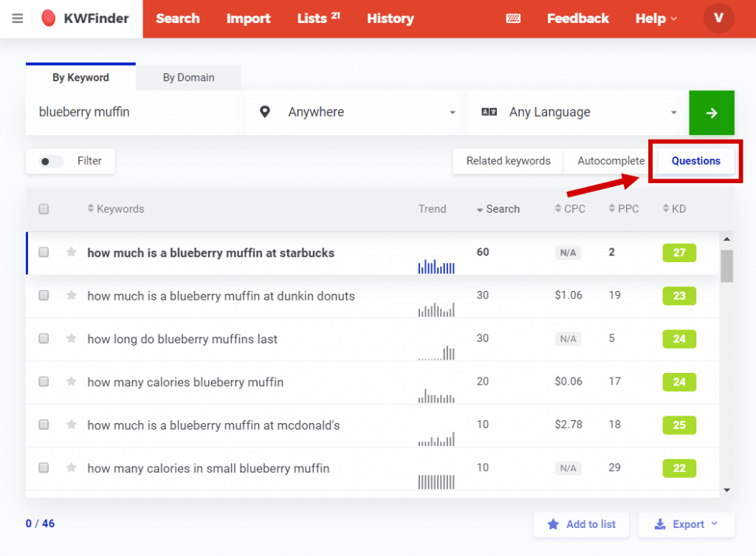Star the 'how long do blueberry muffins last' keyword
Viewport: 756px width, 556px height.
70,339
